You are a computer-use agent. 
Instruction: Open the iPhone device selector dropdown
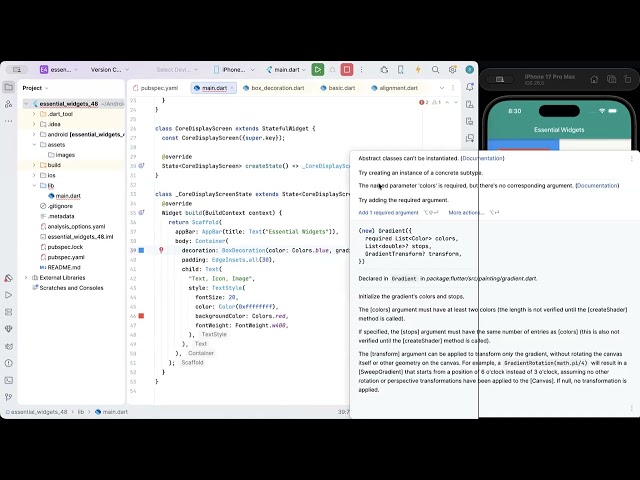click(234, 70)
